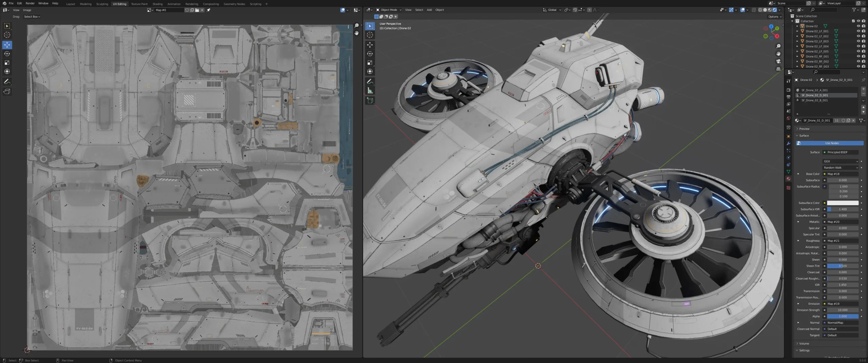868x363 pixels.
Task: Open the World properties tab
Action: pyautogui.click(x=788, y=117)
